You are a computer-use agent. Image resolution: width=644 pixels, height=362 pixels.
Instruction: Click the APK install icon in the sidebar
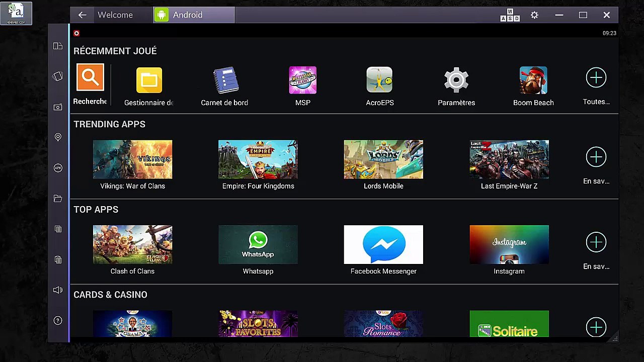click(58, 168)
